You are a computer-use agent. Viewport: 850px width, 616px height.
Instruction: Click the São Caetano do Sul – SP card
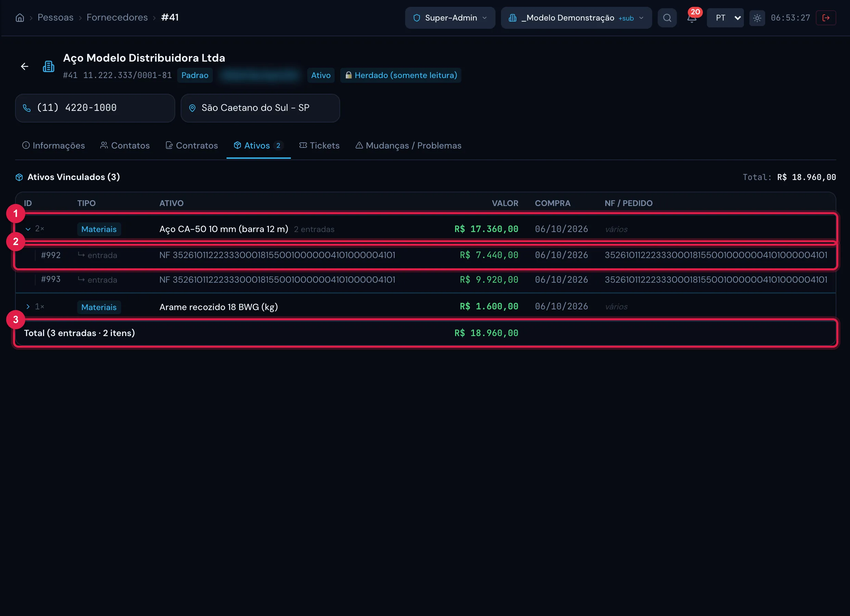coord(260,108)
